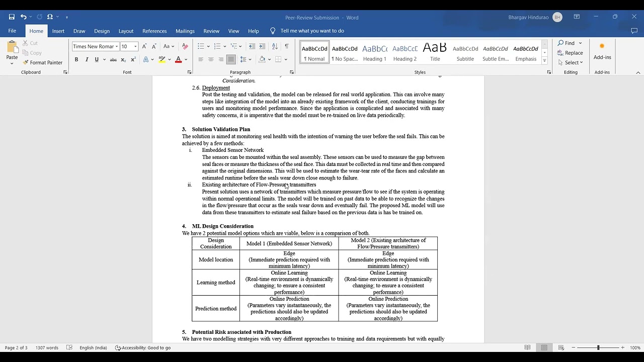Open the Borders dropdown
644x362 pixels.
pyautogui.click(x=285, y=59)
